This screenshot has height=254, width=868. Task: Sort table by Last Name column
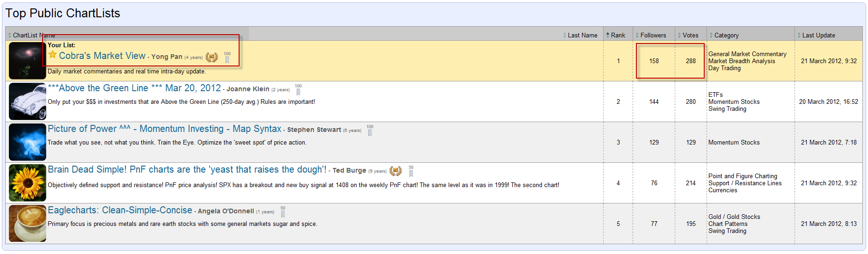point(580,35)
